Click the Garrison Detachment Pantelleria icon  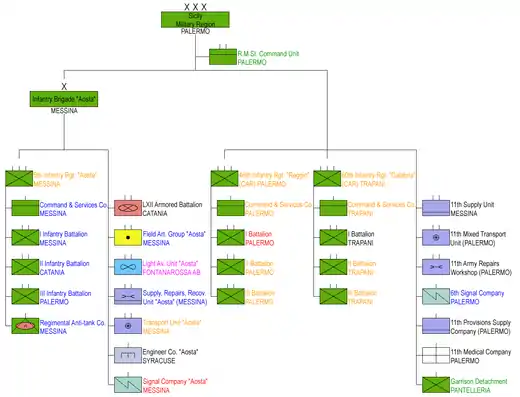436,385
